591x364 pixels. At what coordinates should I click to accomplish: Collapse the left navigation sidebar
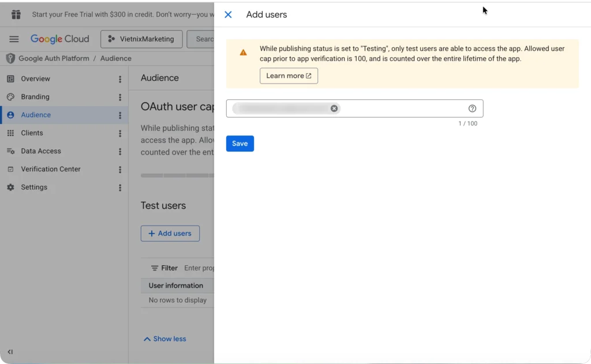[10, 351]
